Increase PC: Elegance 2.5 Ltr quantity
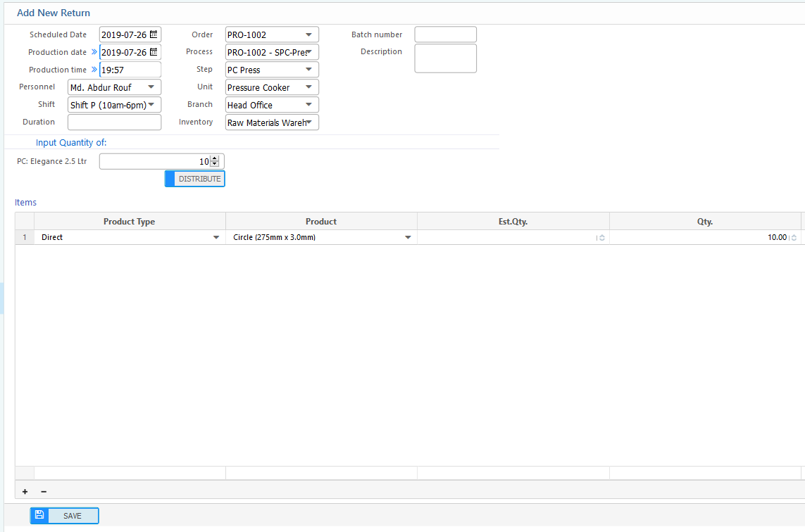805x532 pixels. pyautogui.click(x=215, y=158)
